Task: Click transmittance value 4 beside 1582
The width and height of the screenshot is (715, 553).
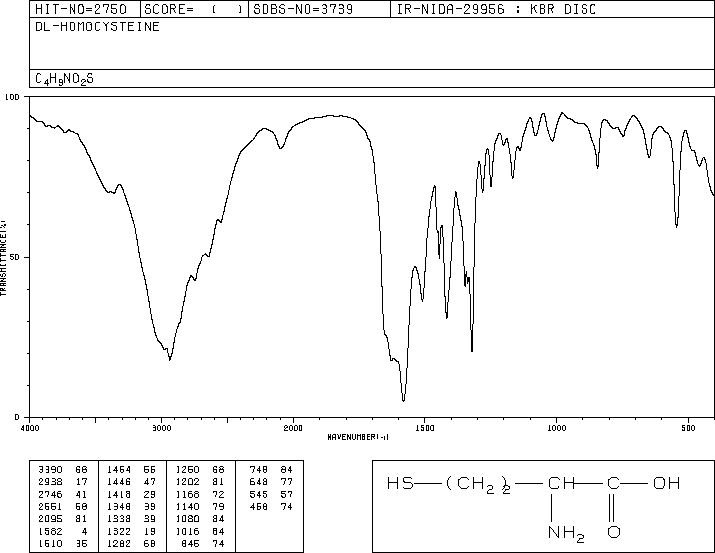Action: (x=84, y=532)
